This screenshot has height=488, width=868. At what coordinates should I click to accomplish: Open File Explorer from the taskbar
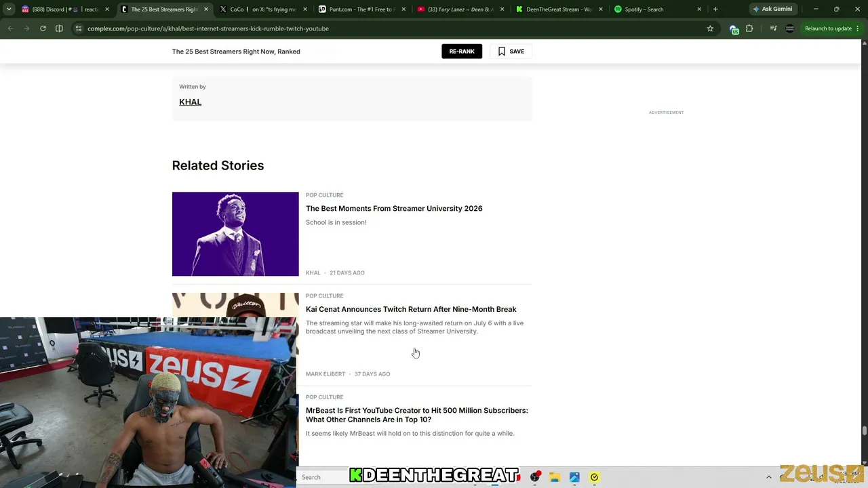click(x=555, y=477)
